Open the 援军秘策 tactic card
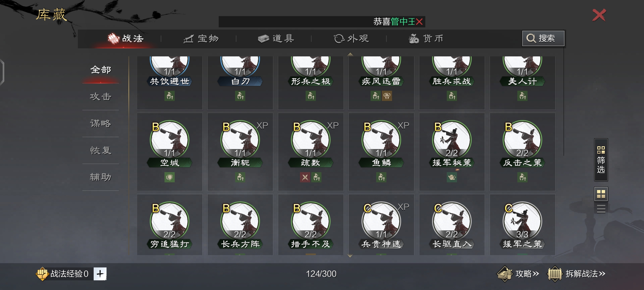 coord(452,152)
